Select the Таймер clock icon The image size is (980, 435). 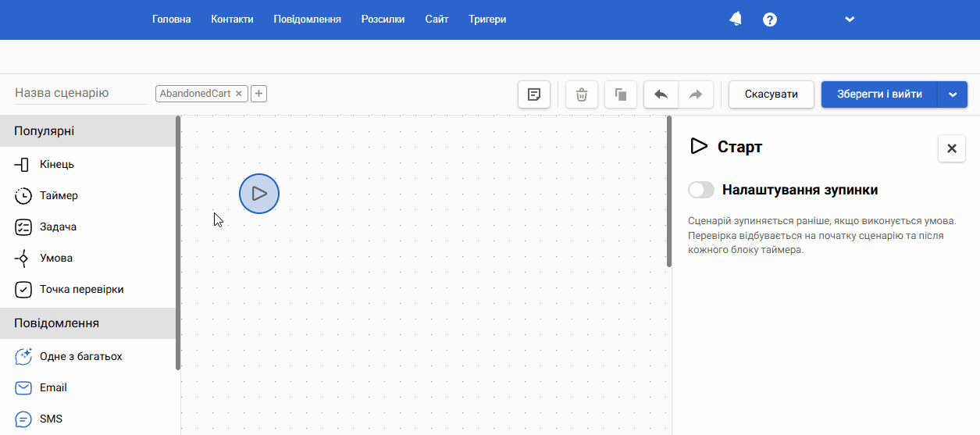[23, 196]
